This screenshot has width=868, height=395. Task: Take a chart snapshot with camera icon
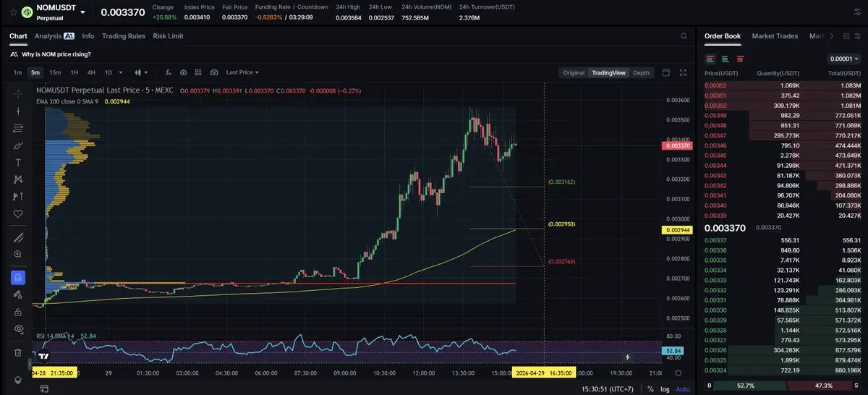pyautogui.click(x=214, y=72)
